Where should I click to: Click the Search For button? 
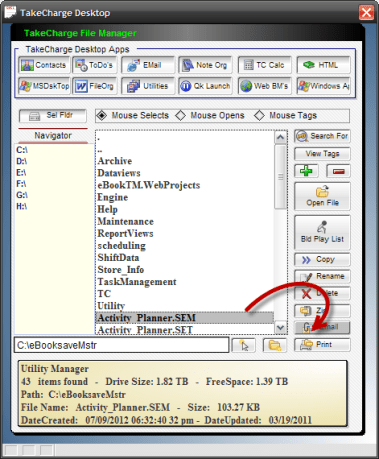pos(322,136)
